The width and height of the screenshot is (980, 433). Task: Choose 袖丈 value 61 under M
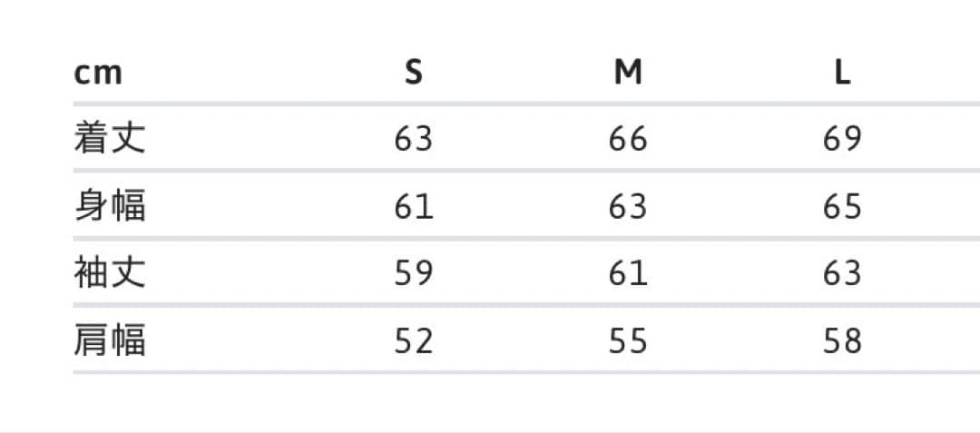[628, 273]
